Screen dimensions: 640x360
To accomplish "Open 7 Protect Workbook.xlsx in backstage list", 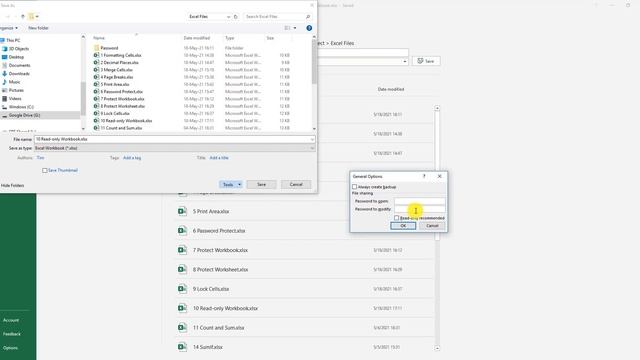I will (x=220, y=250).
